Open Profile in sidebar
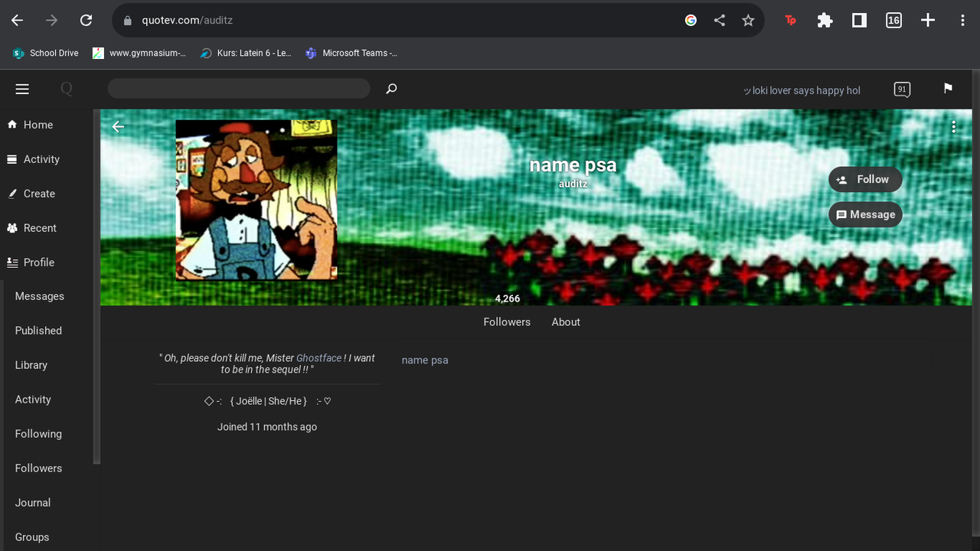This screenshot has width=980, height=551. (31, 262)
